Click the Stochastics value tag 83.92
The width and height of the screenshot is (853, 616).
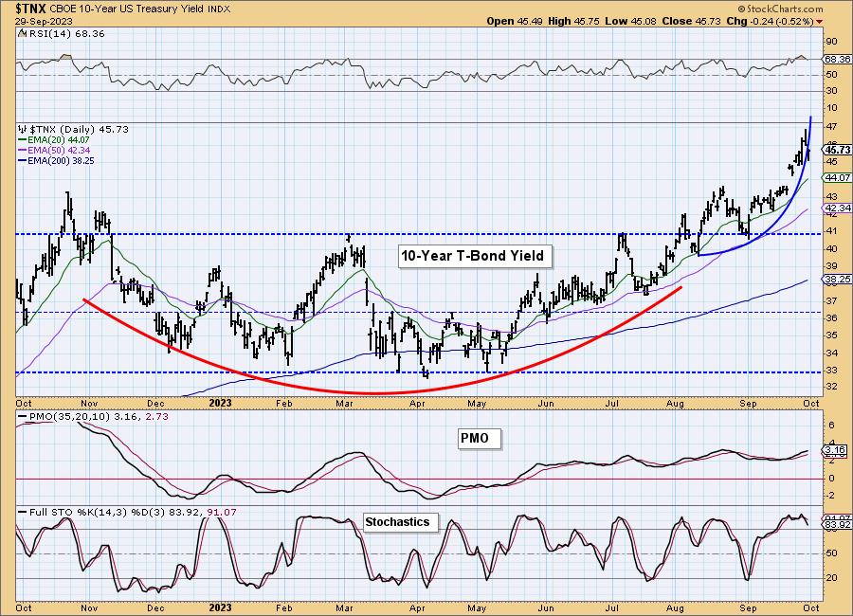coord(837,525)
